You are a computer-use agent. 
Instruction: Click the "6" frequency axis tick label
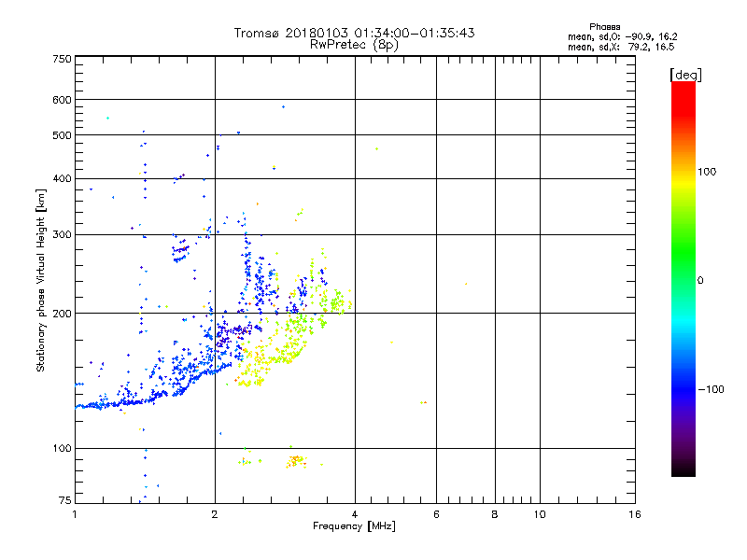coord(436,514)
